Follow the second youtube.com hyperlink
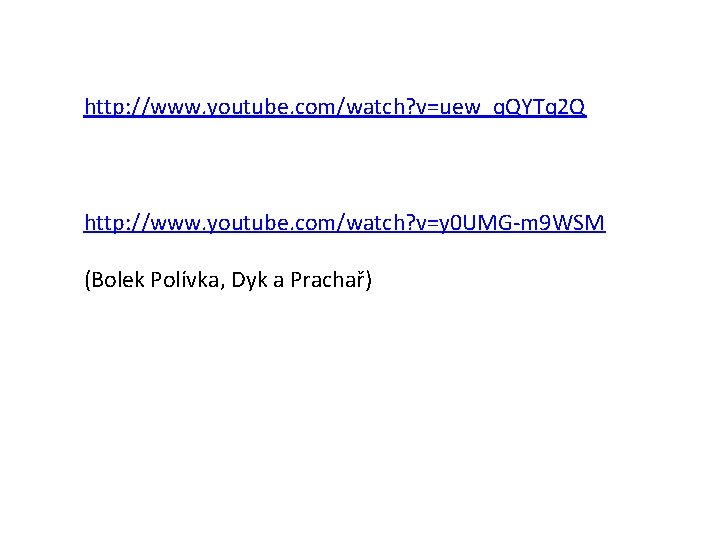The width and height of the screenshot is (720, 540). click(x=344, y=223)
